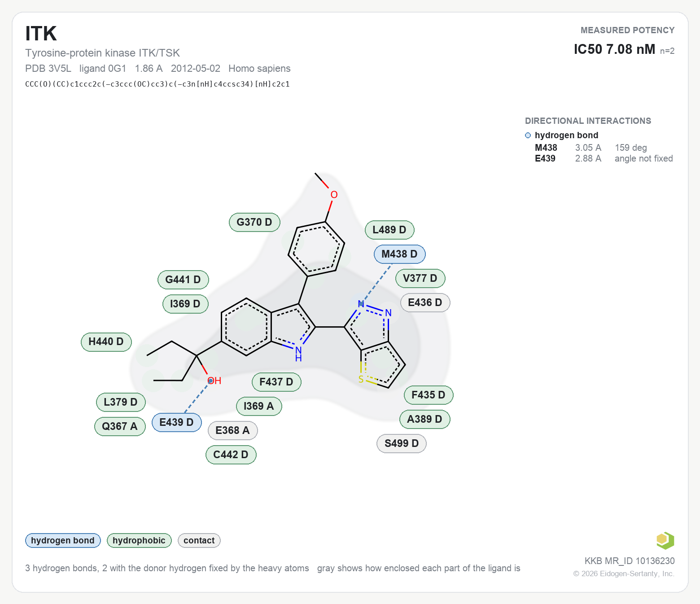
Task: Click the methoxy oxygen atom O
Action: [x=334, y=195]
